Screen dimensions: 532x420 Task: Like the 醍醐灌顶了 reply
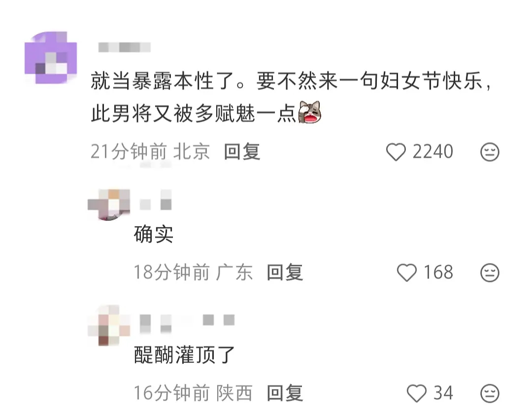(416, 393)
